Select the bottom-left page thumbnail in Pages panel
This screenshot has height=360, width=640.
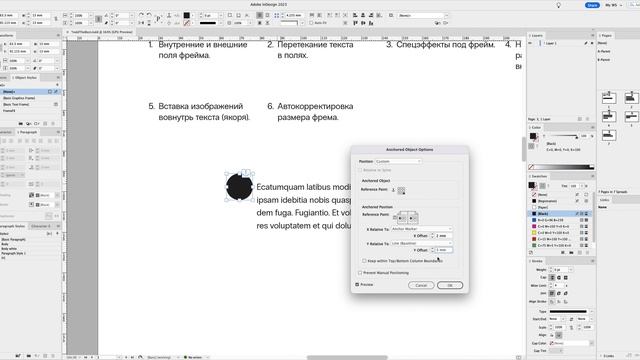pos(609,135)
